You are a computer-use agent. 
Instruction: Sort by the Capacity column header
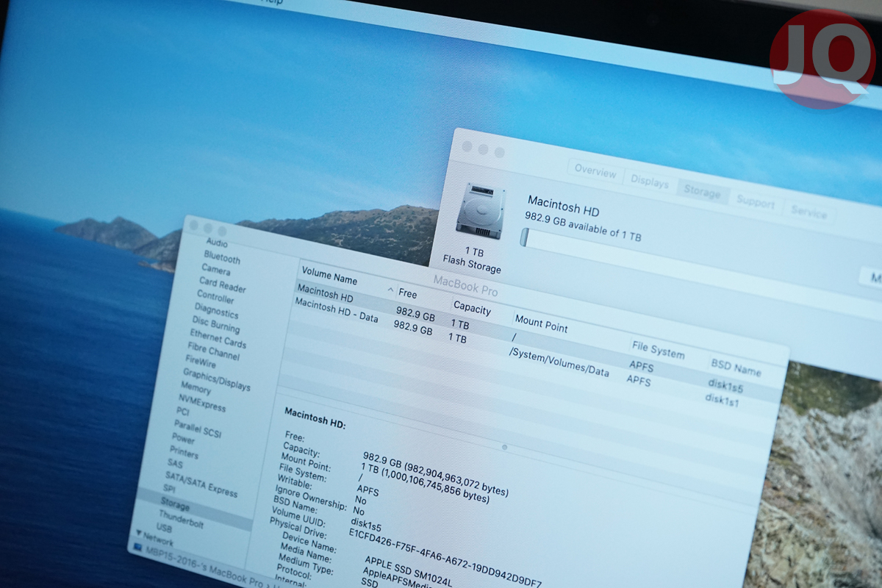pos(472,307)
